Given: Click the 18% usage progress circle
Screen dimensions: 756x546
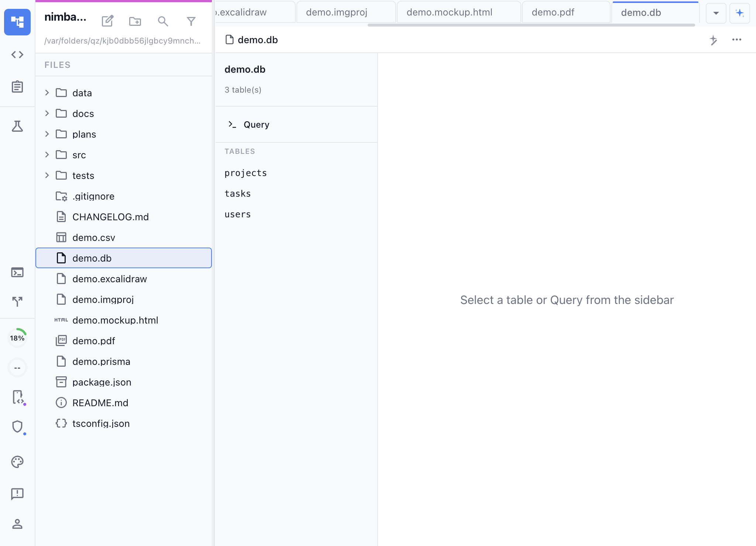Looking at the screenshot, I should [17, 337].
